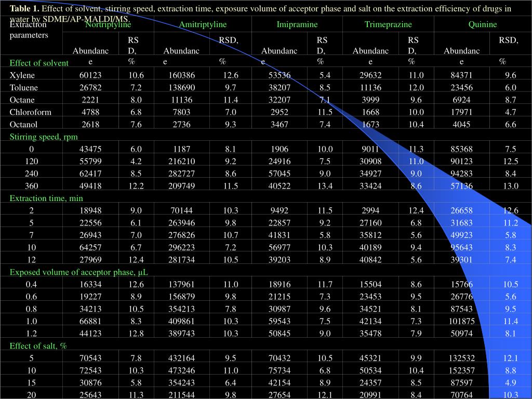Click the Imipramine column header

point(297,24)
